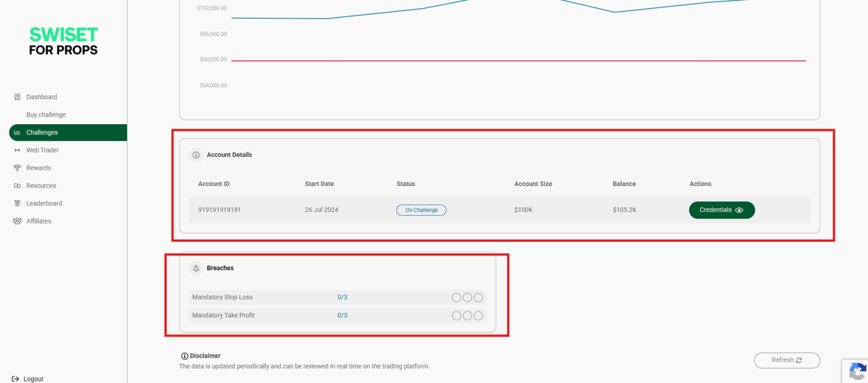Screen dimensions: 868x383
Task: Click the Rewards trophy icon
Action: pyautogui.click(x=17, y=168)
